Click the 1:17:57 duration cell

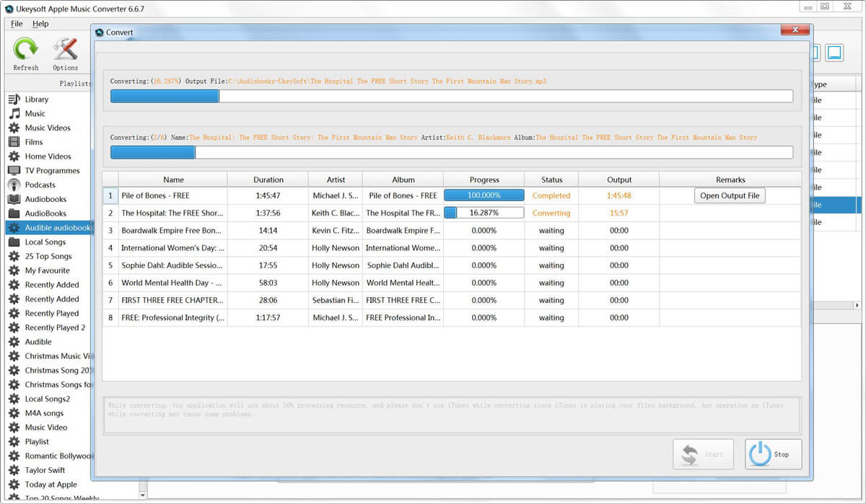pos(268,318)
